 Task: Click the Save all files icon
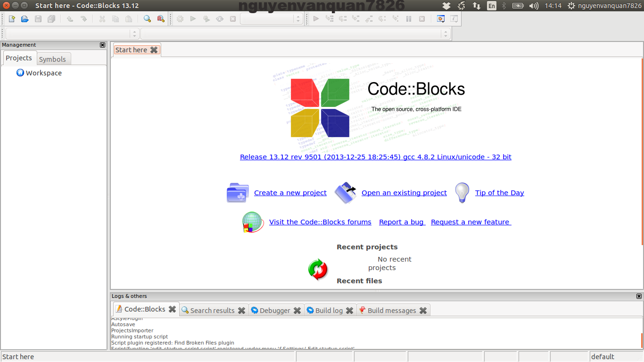tap(51, 19)
